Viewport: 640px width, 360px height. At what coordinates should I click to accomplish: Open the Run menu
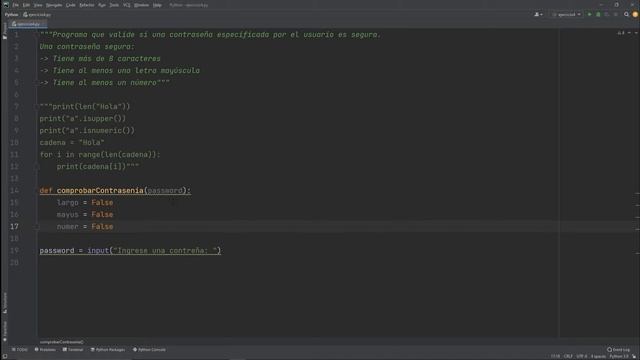[102, 5]
